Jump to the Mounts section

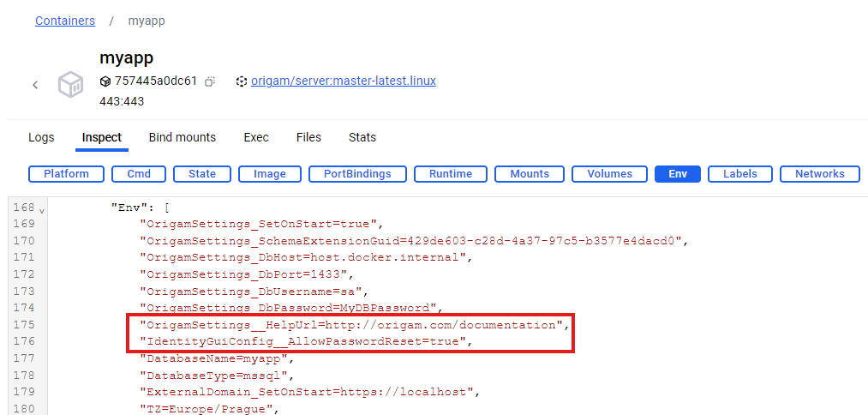coord(530,174)
